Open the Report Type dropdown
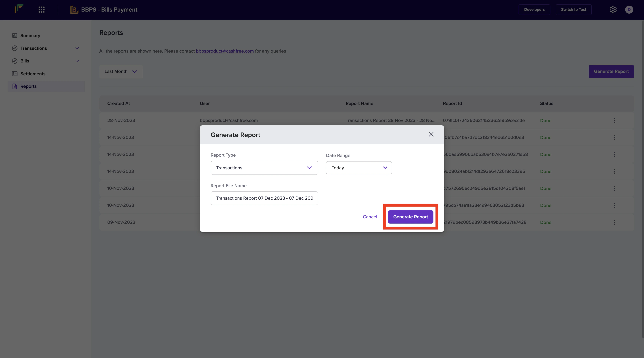Image resolution: width=644 pixels, height=358 pixels. click(x=264, y=168)
